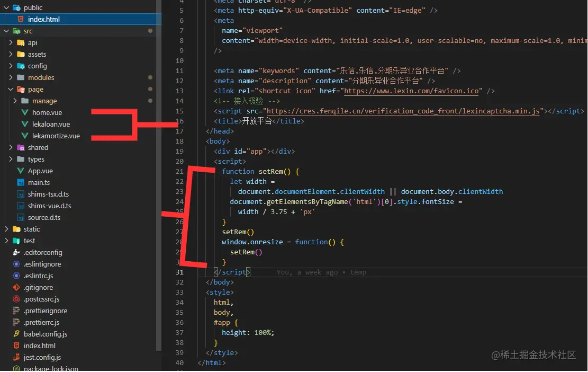Expand the api folder chevron
Viewport: 588px width, 372px height.
(11, 42)
